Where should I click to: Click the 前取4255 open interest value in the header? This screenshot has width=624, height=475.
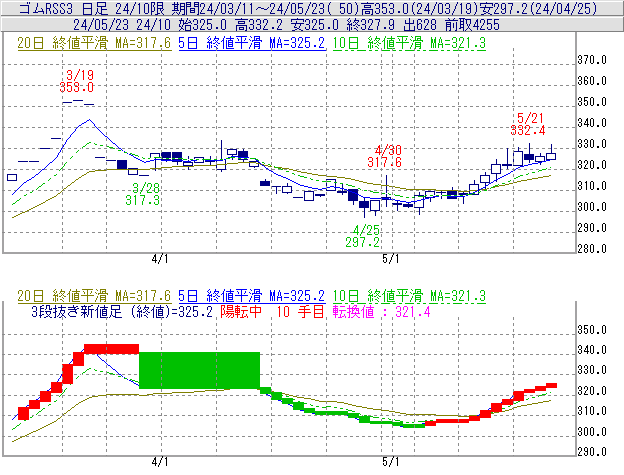pos(472,25)
